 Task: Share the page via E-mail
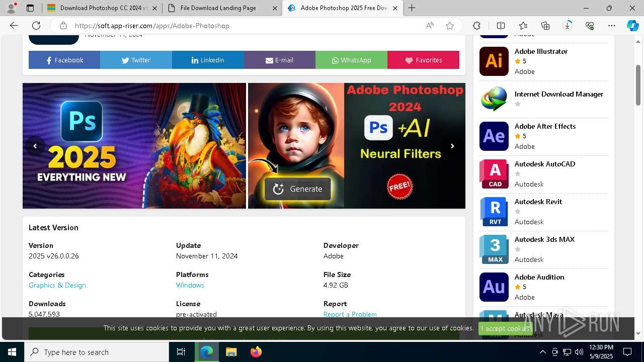click(280, 60)
